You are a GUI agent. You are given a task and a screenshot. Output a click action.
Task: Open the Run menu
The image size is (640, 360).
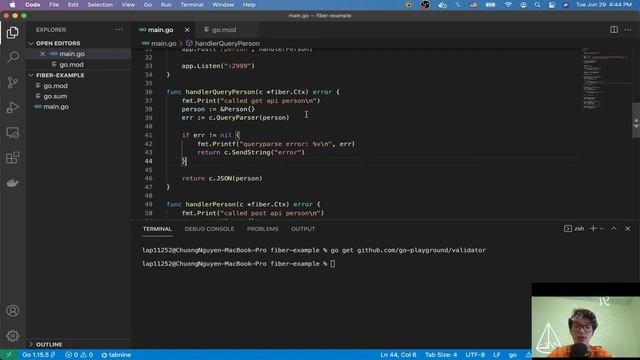(x=166, y=5)
